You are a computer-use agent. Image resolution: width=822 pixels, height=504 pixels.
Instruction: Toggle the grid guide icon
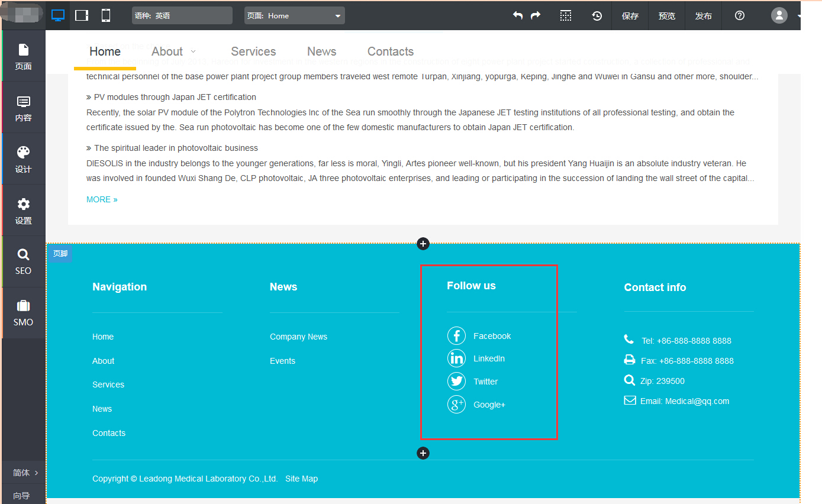566,16
